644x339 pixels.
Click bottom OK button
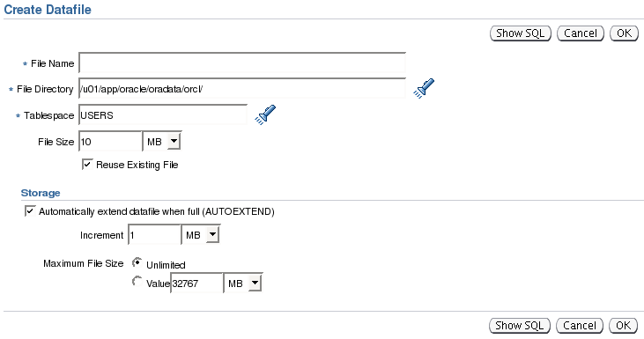[623, 326]
